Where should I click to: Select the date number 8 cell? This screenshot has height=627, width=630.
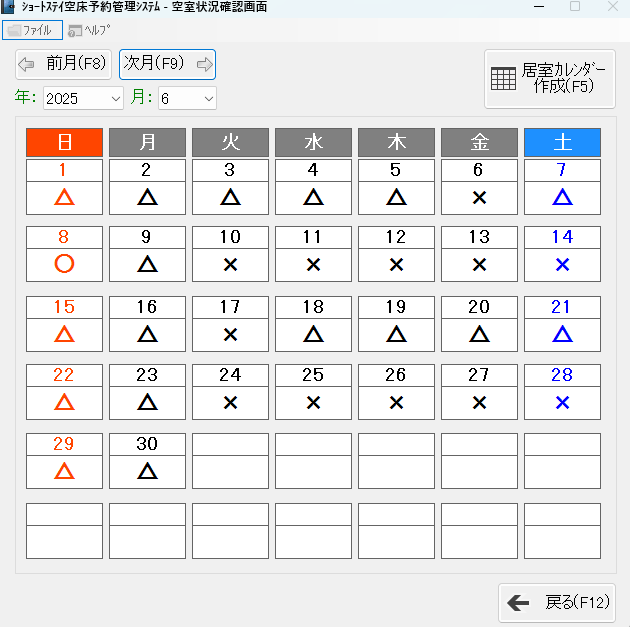click(x=64, y=237)
